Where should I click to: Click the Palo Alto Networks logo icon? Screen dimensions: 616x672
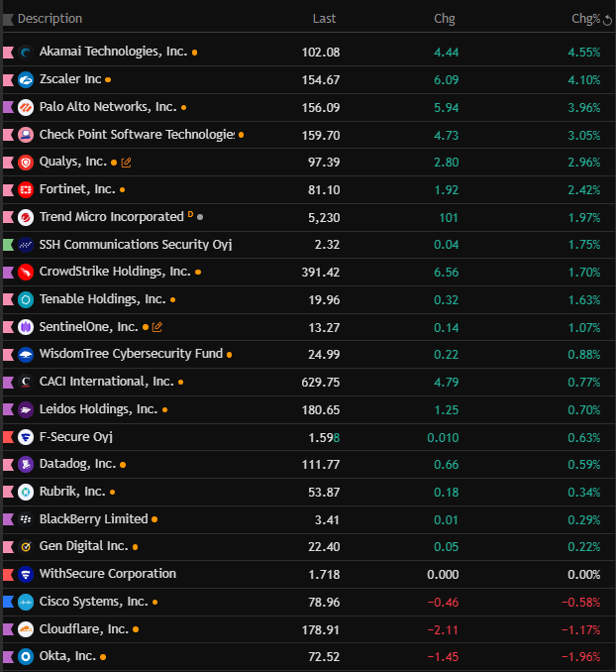click(26, 107)
